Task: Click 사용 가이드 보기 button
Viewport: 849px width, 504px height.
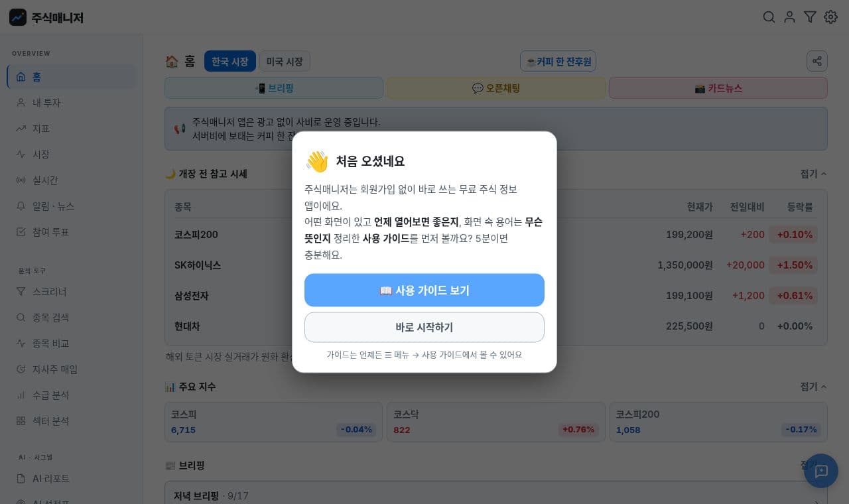Action: [424, 290]
